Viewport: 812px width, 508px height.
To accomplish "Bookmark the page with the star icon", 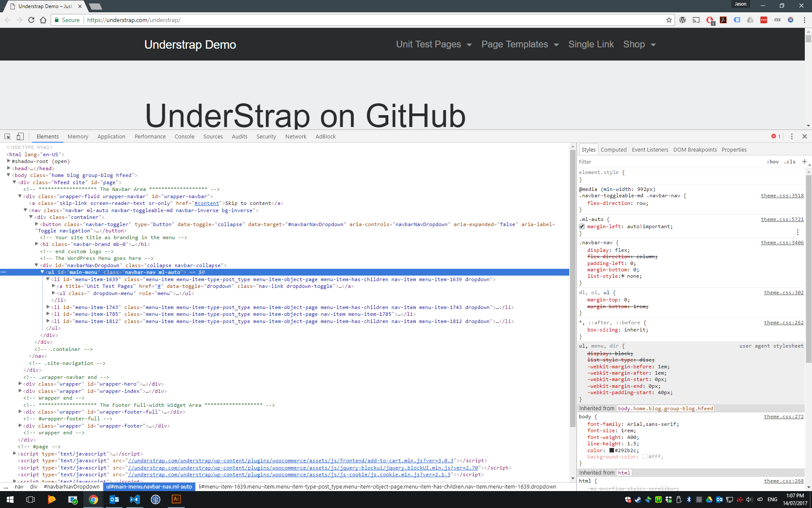I will (x=669, y=20).
